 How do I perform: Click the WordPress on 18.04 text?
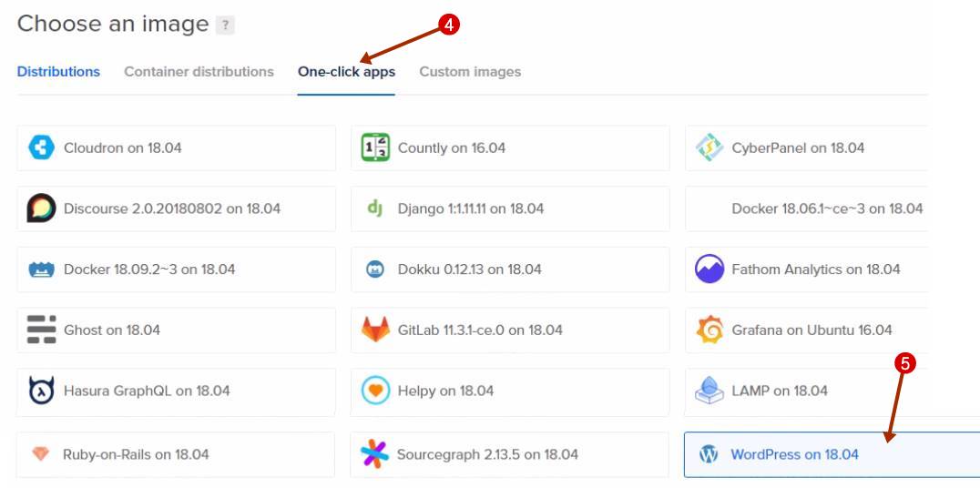point(794,454)
